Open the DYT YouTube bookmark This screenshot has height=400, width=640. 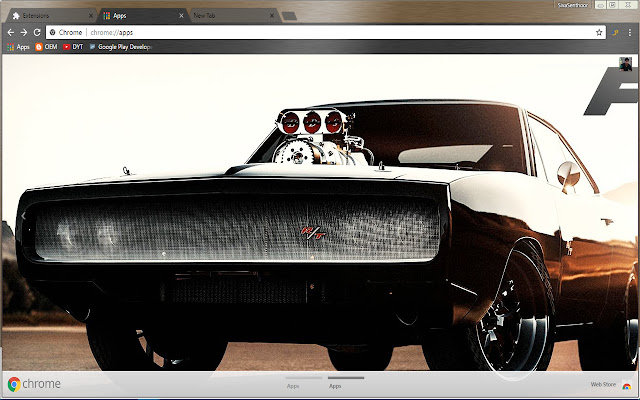click(x=73, y=47)
